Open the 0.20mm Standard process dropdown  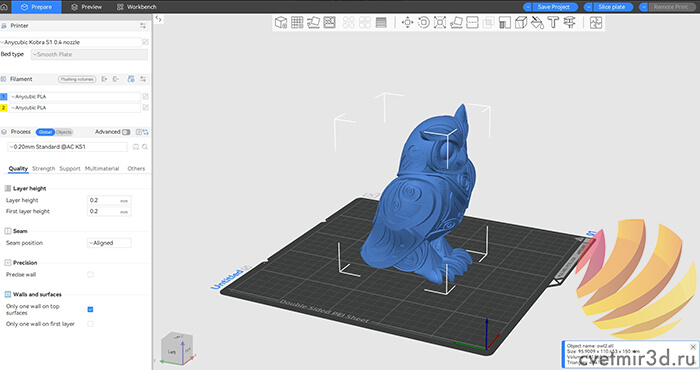point(67,147)
